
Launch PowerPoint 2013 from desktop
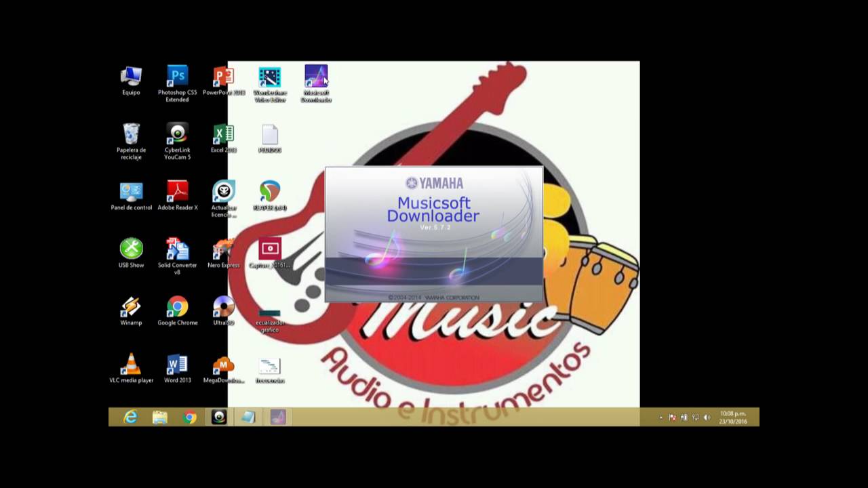[x=224, y=81]
